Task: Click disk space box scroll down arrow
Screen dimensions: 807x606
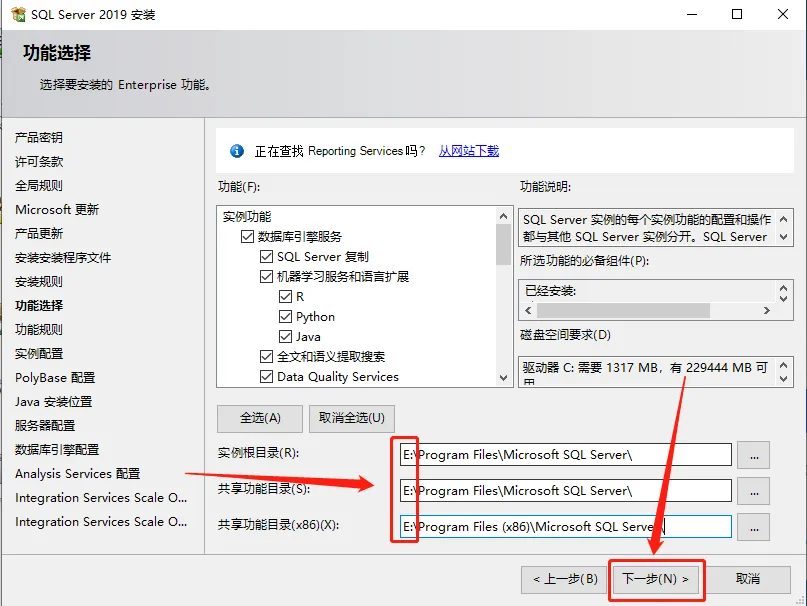Action: (783, 379)
